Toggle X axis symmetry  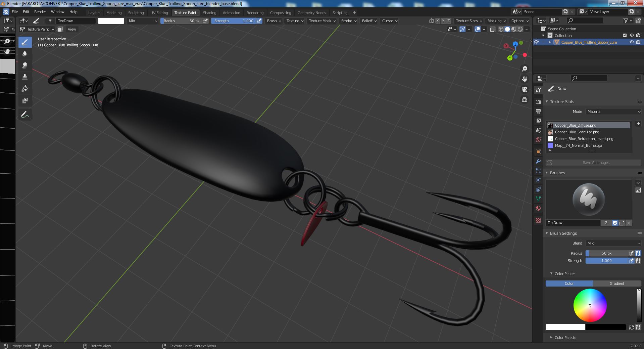pyautogui.click(x=438, y=21)
